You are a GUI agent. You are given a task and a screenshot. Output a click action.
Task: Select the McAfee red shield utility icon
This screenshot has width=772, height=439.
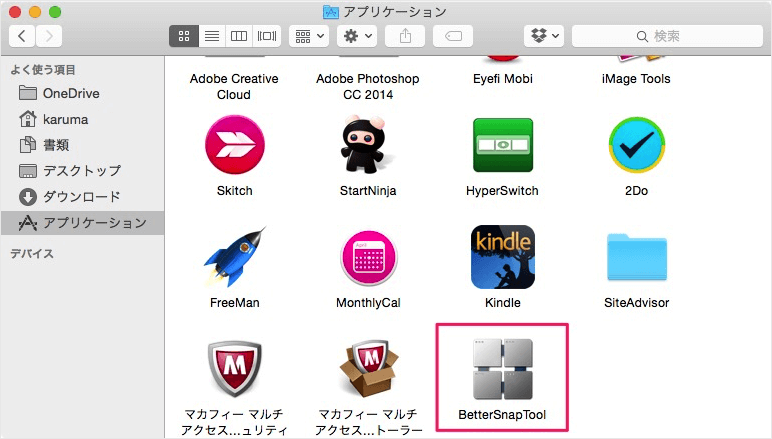(234, 369)
